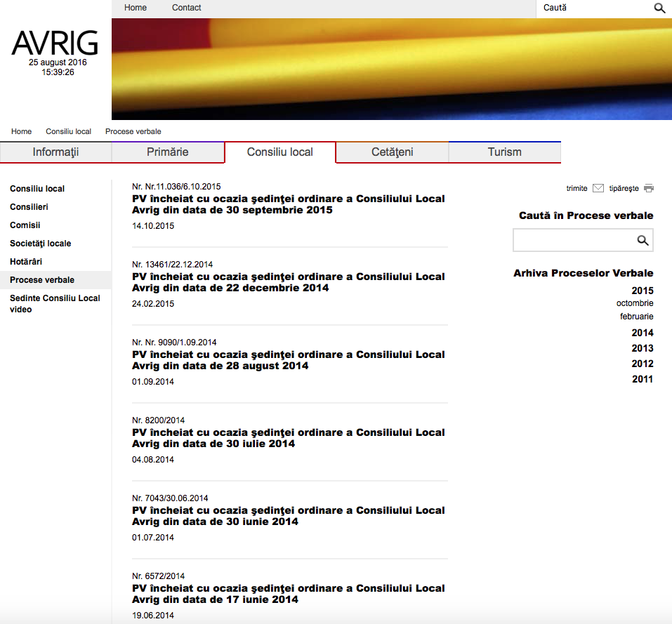This screenshot has height=624, width=672.
Task: Click the printer icon next to tipărește
Action: pyautogui.click(x=649, y=188)
